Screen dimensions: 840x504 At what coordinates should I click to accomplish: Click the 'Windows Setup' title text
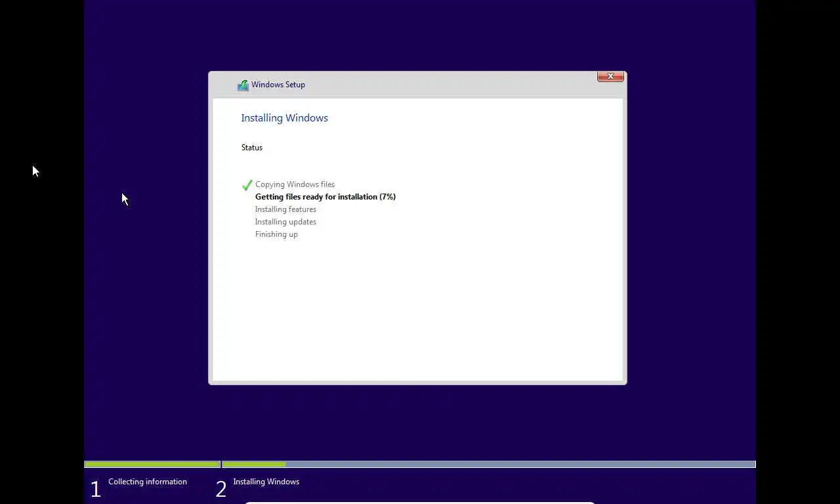tap(278, 85)
